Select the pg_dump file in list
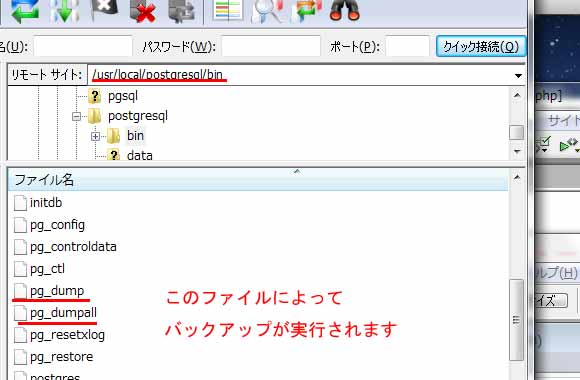The width and height of the screenshot is (580, 380). (57, 291)
